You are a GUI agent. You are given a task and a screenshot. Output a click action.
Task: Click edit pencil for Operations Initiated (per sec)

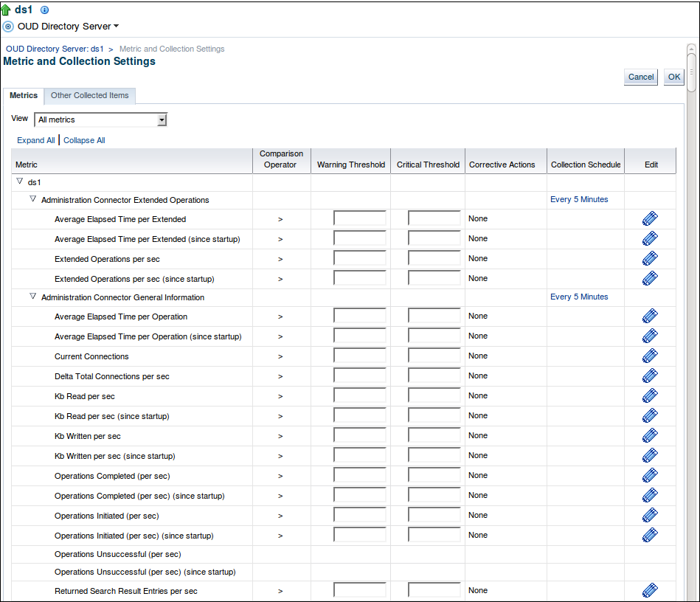pyautogui.click(x=650, y=515)
